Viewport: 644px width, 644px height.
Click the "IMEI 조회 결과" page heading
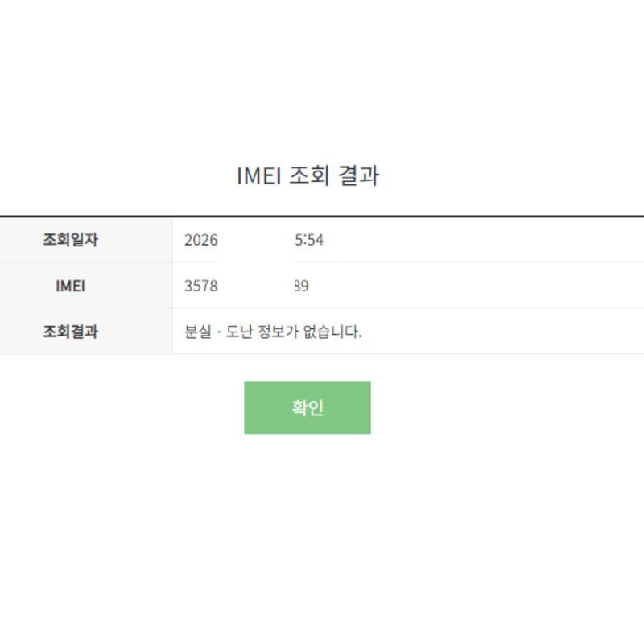308,176
